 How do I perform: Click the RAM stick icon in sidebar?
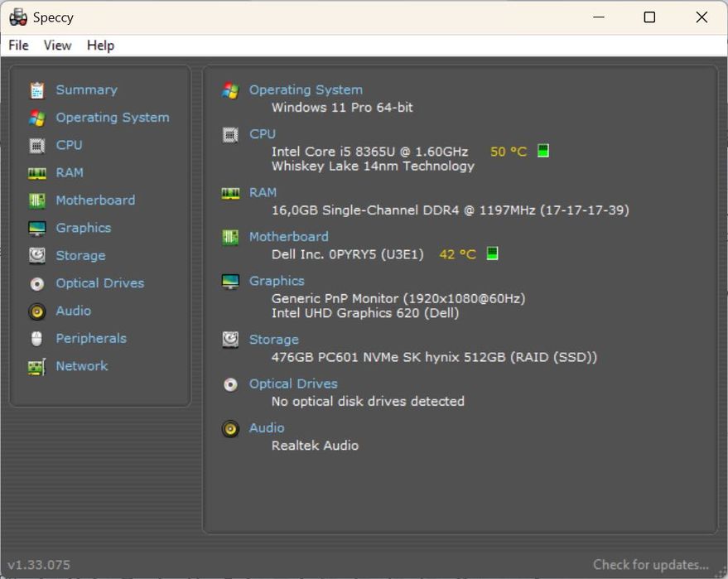tap(37, 173)
